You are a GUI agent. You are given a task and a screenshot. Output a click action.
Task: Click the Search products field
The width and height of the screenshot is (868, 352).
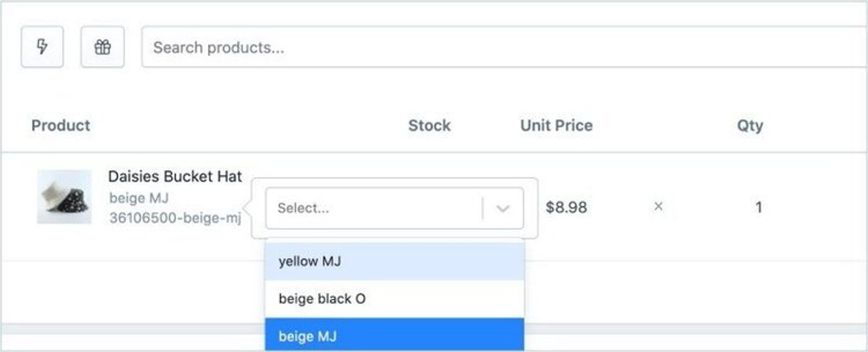(x=504, y=47)
